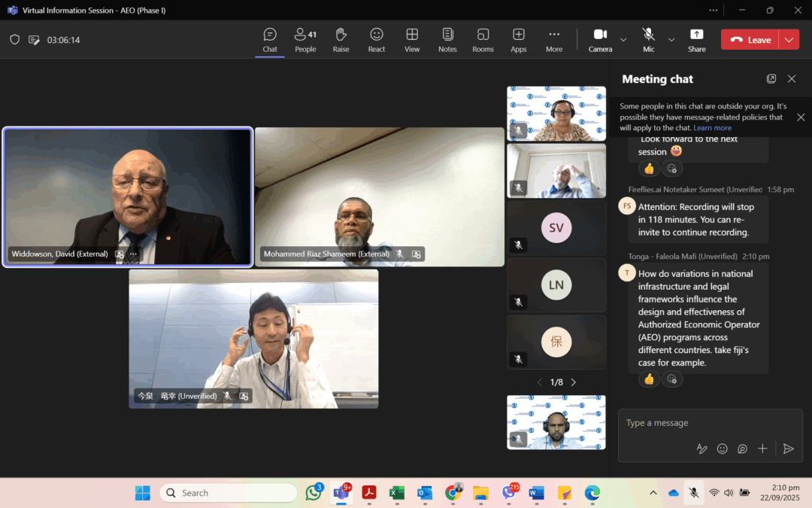
Task: Toggle the Chat panel visibility
Action: [270, 39]
